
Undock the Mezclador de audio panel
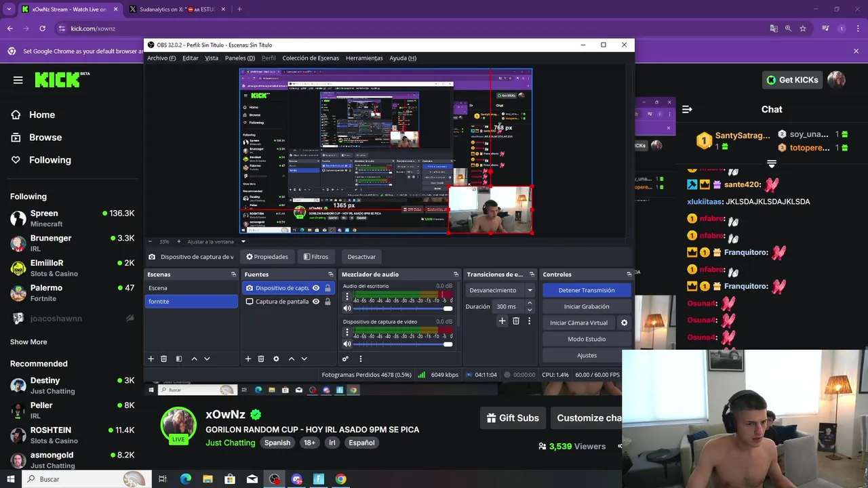(456, 274)
